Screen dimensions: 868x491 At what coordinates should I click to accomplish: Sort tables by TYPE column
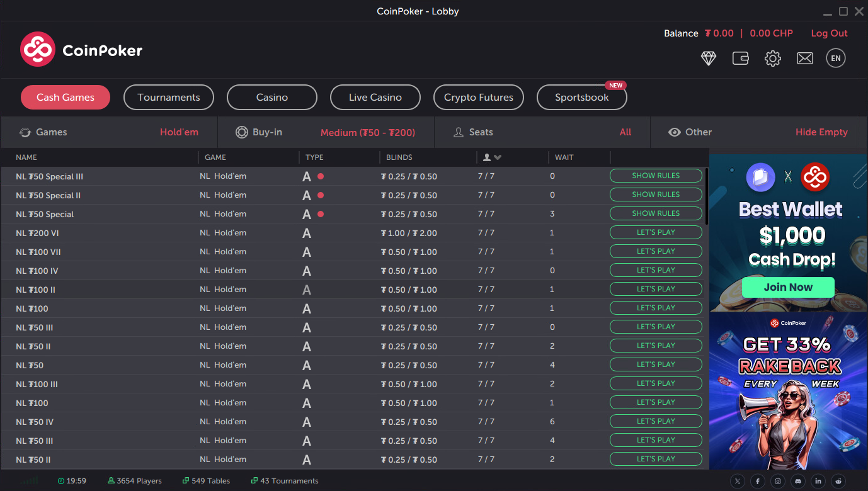314,157
